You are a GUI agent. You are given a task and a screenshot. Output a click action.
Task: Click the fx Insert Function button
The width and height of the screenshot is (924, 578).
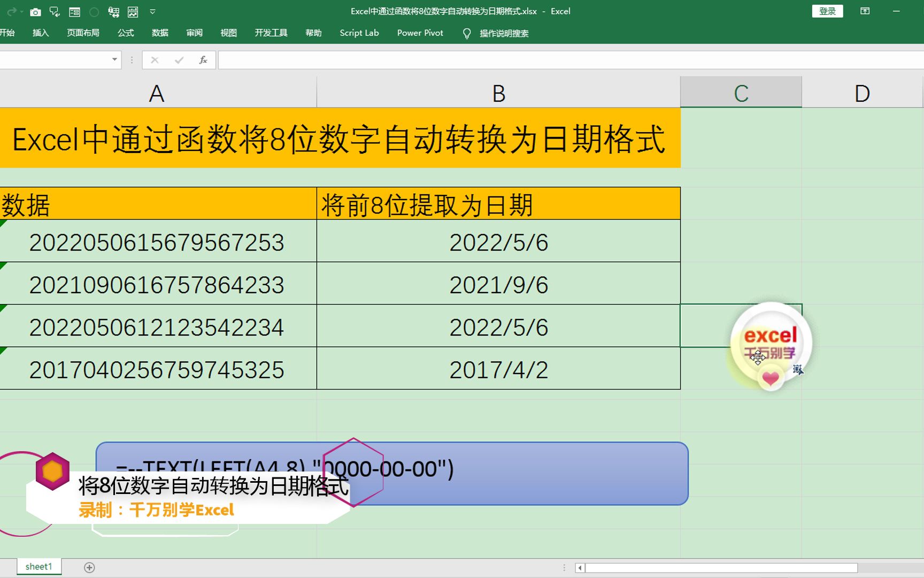203,60
